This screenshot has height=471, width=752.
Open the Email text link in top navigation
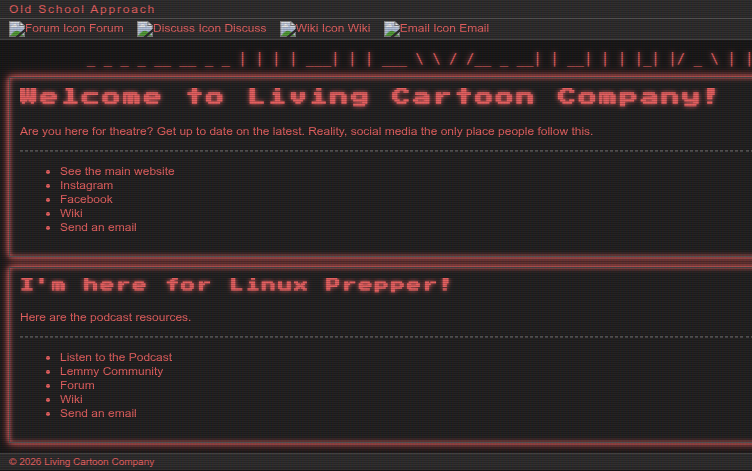(474, 28)
